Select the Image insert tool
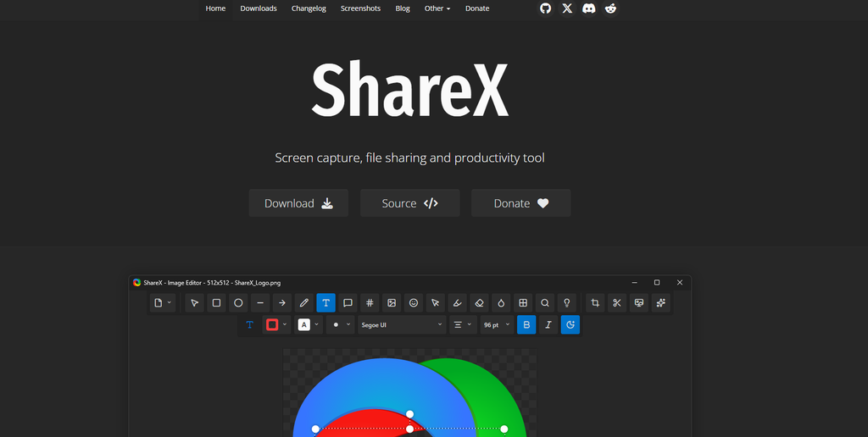This screenshot has width=868, height=437. (x=392, y=302)
